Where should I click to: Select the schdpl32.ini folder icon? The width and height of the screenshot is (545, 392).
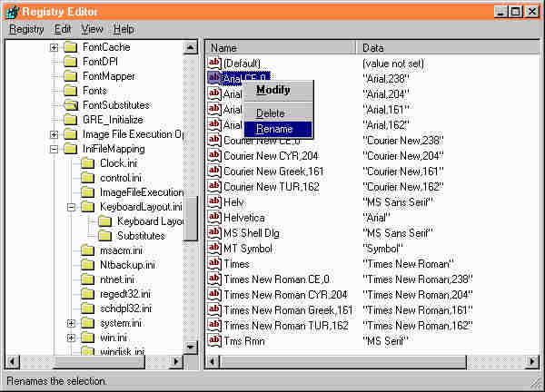click(x=87, y=309)
